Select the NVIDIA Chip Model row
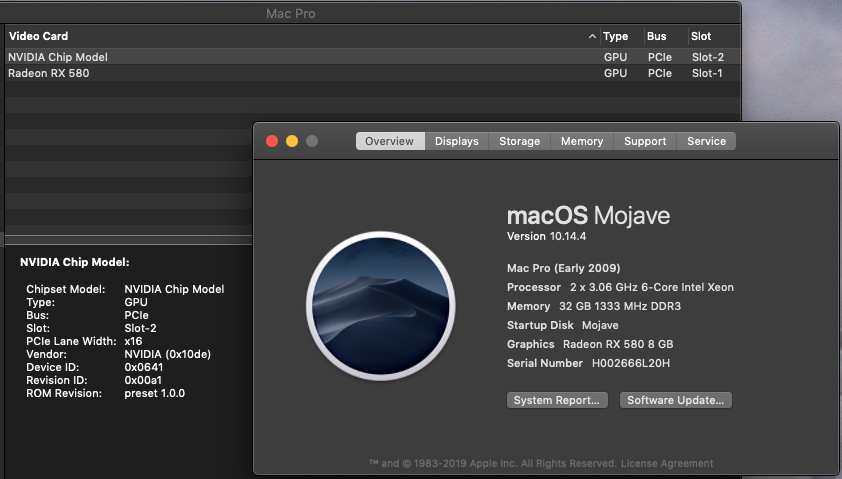Image resolution: width=842 pixels, height=479 pixels. [x=373, y=57]
